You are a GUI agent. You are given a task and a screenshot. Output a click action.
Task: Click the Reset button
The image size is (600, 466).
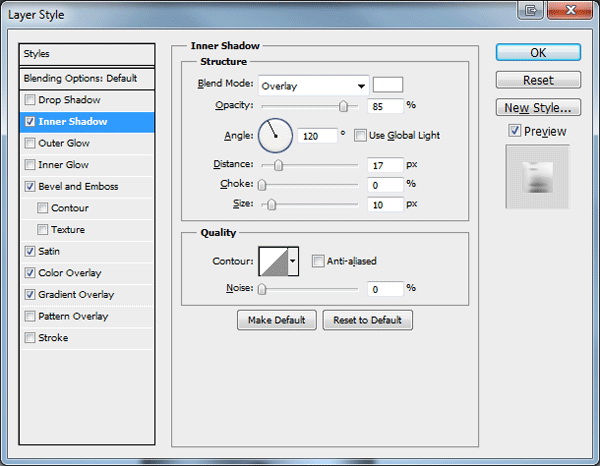click(x=538, y=80)
